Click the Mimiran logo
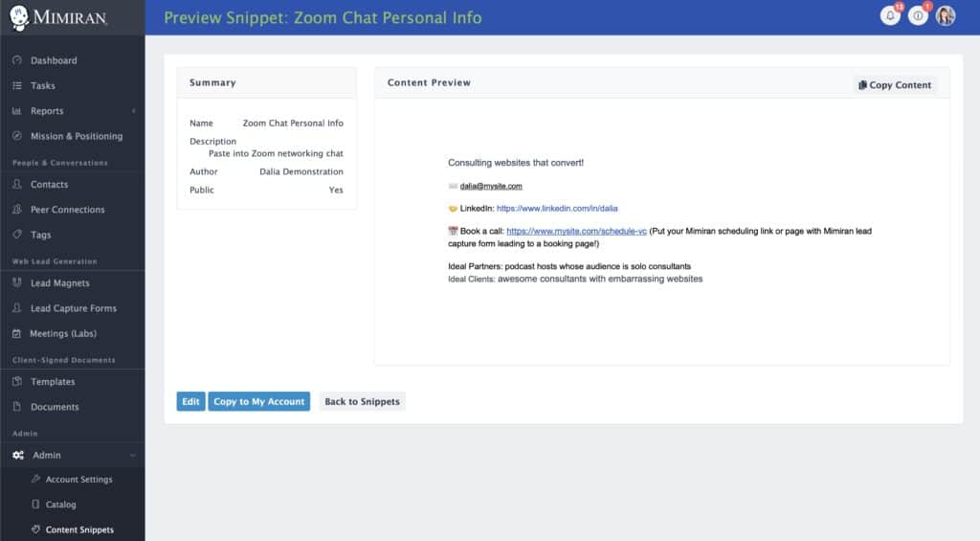Viewport: 980px width, 541px height. [59, 16]
